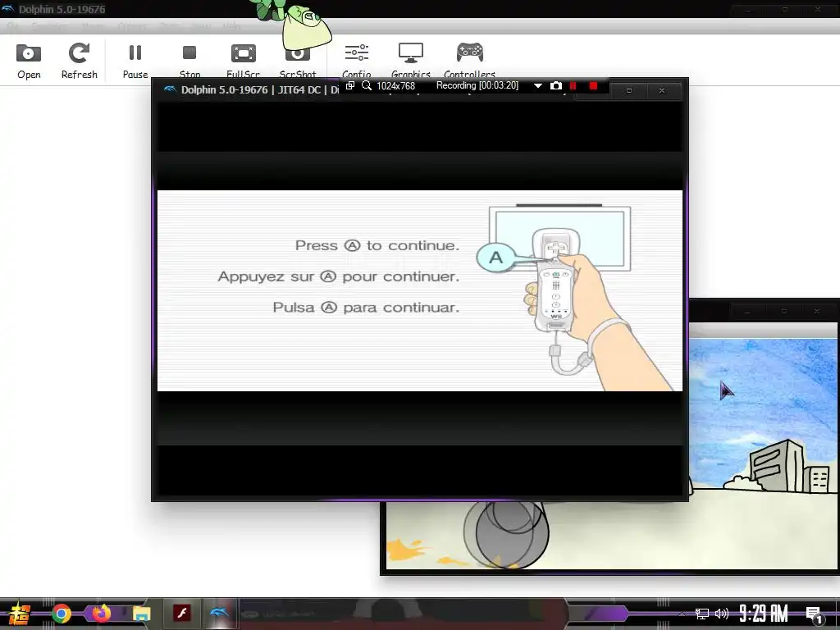This screenshot has width=840, height=630.
Task: Open File Explorer from the taskbar
Action: 141,614
